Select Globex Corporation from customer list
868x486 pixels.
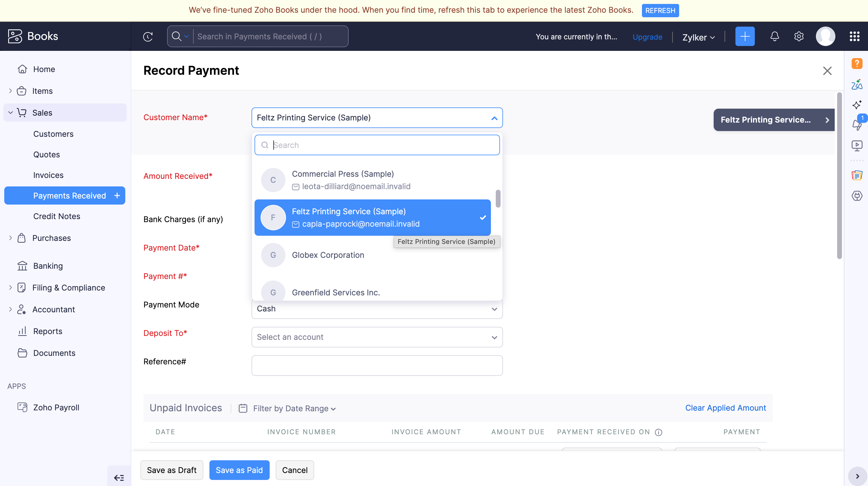coord(327,255)
